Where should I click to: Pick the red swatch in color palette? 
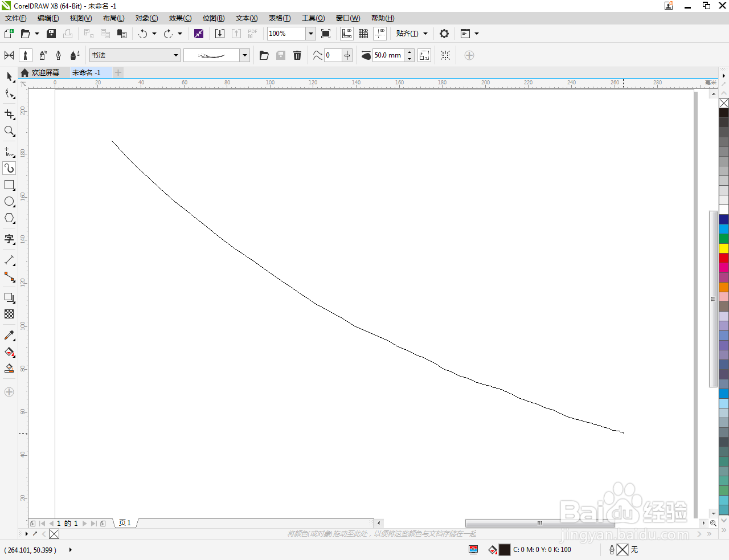tap(724, 258)
